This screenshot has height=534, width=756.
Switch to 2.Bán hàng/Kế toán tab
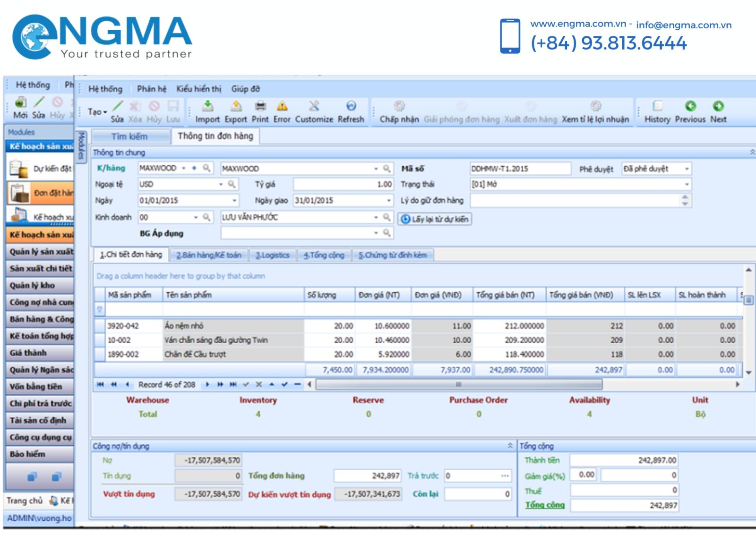[x=209, y=255]
